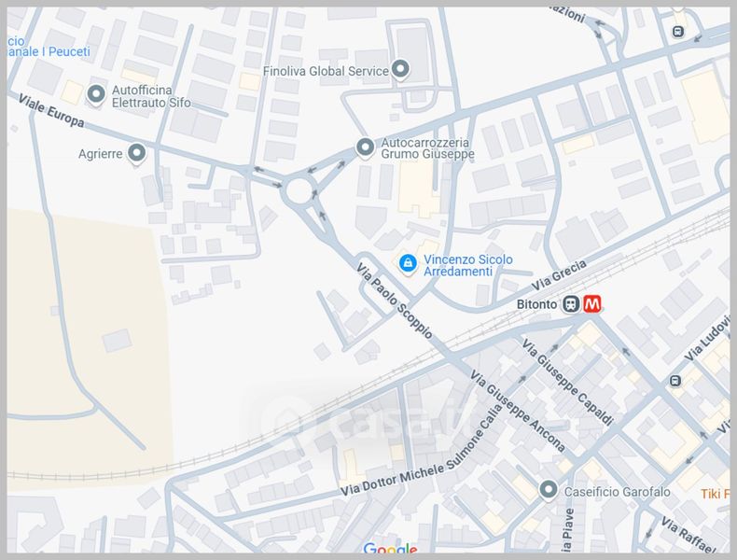
Task: Select the Bitonto station name label
Action: pos(536,304)
